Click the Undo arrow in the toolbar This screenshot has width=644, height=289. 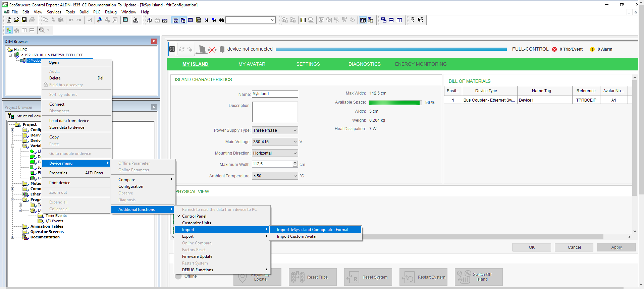71,20
